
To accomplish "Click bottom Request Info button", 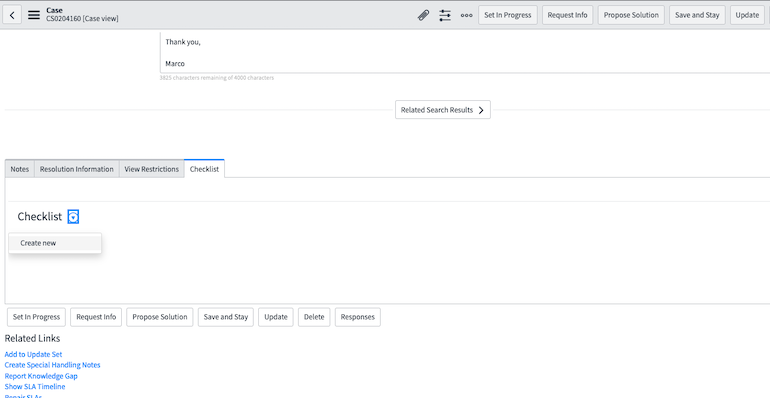I will click(96, 317).
